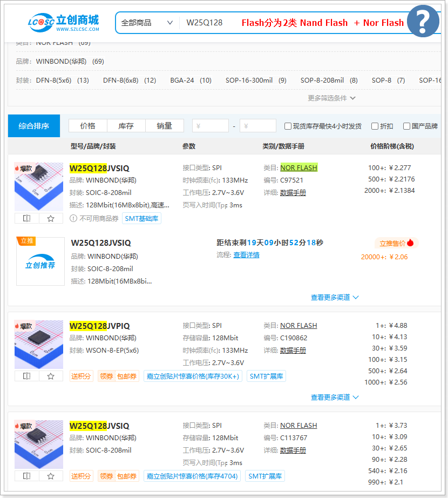
Task: Open 数据手册 datasheet for C190862
Action: 293,351
